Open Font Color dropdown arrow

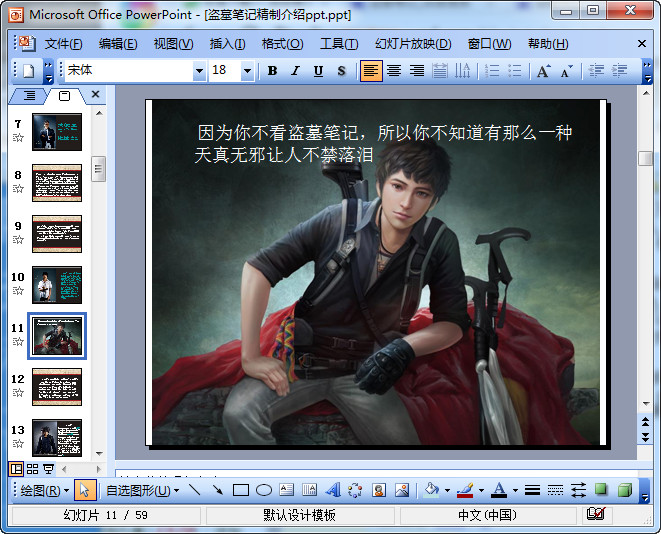click(x=515, y=490)
